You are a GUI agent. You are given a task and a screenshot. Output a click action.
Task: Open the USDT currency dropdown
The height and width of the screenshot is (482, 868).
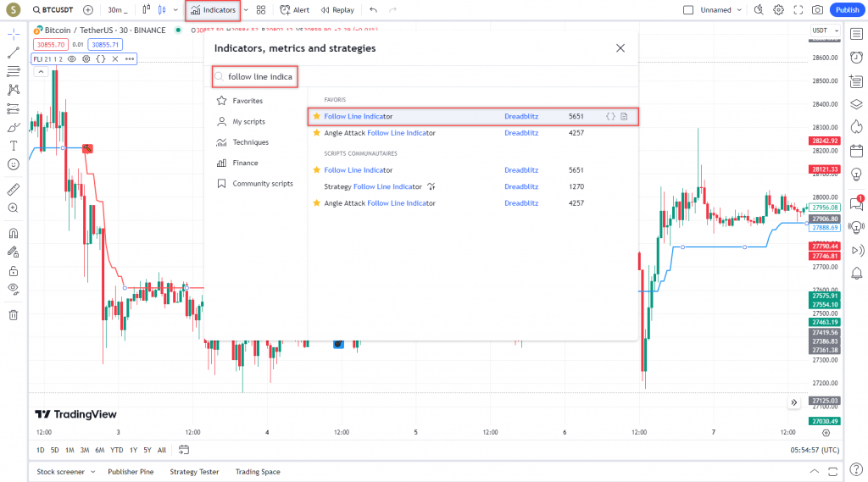coord(825,30)
